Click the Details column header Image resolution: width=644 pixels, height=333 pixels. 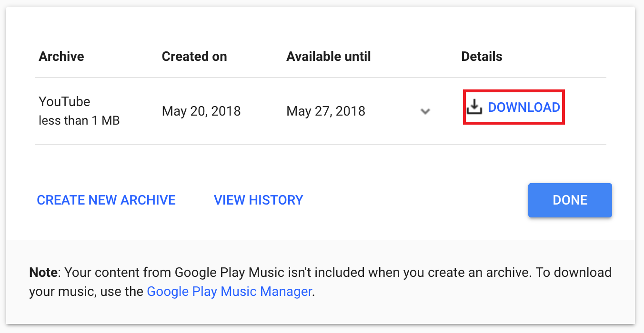(x=482, y=56)
